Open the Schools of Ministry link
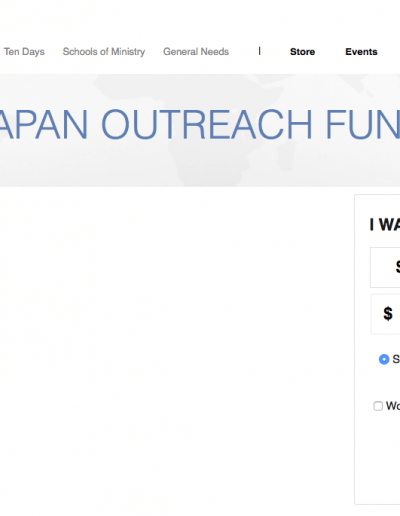 [x=104, y=52]
